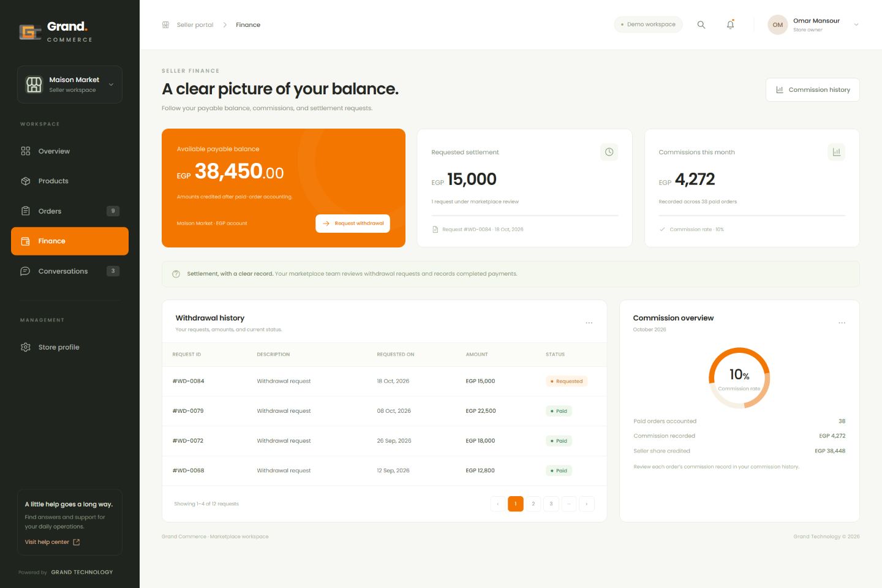The height and width of the screenshot is (588, 882).
Task: Click request ID #WD-0079
Action: tap(188, 411)
